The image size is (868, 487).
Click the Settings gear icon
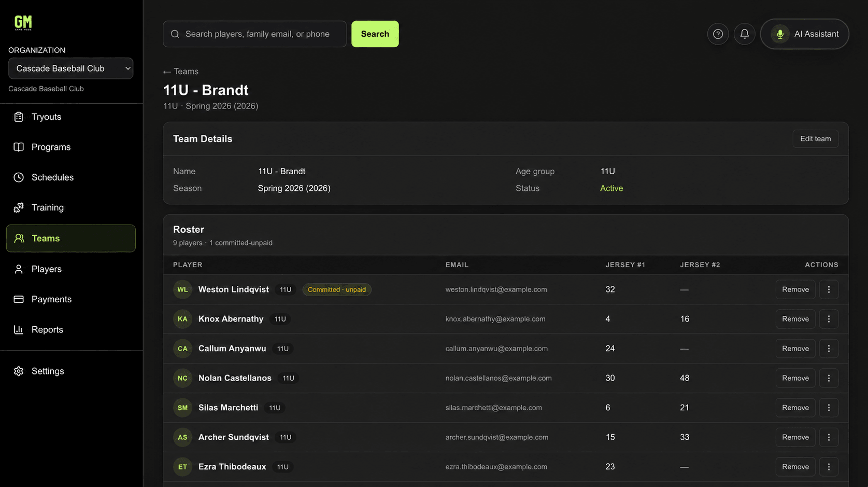click(19, 371)
